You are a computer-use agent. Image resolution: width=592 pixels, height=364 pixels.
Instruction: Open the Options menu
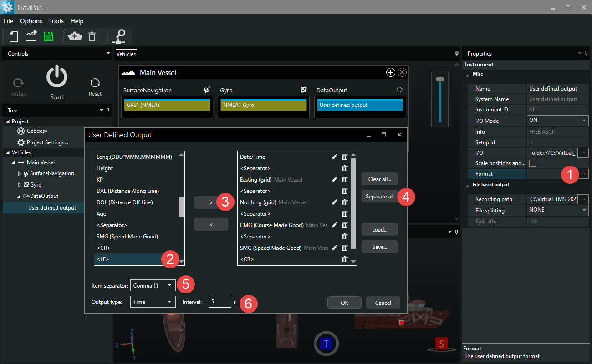click(31, 21)
